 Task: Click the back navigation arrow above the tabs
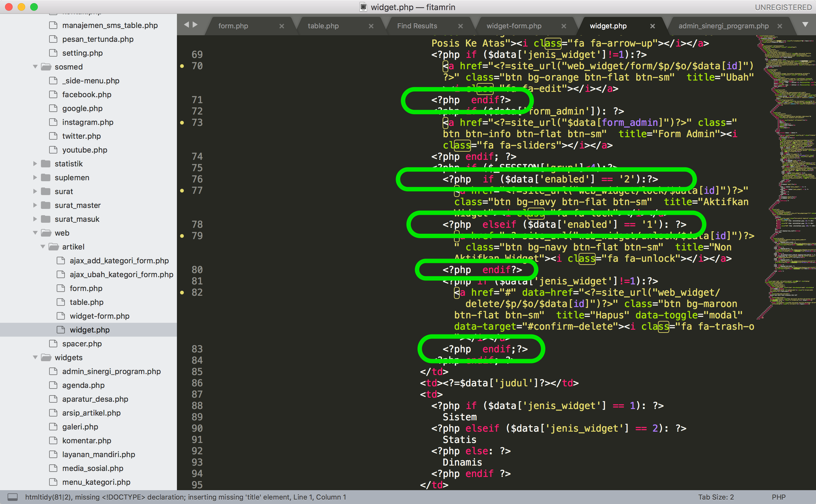(186, 25)
